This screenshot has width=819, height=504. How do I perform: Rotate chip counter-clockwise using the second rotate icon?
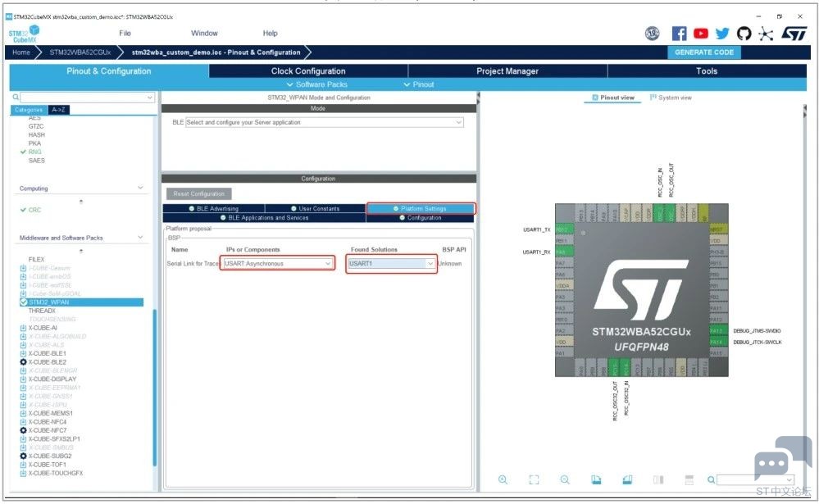(627, 479)
